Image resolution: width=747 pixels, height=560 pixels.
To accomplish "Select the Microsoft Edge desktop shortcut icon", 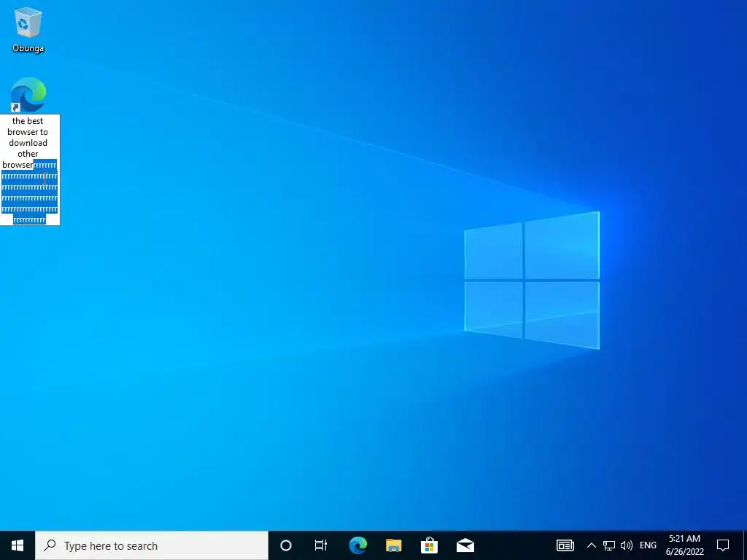I will click(x=28, y=95).
